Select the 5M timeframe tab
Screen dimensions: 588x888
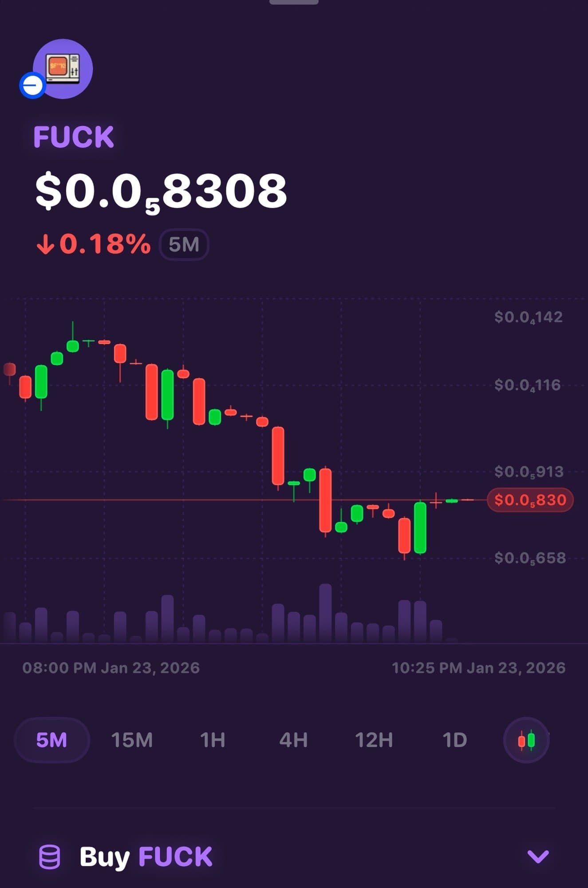coord(52,740)
